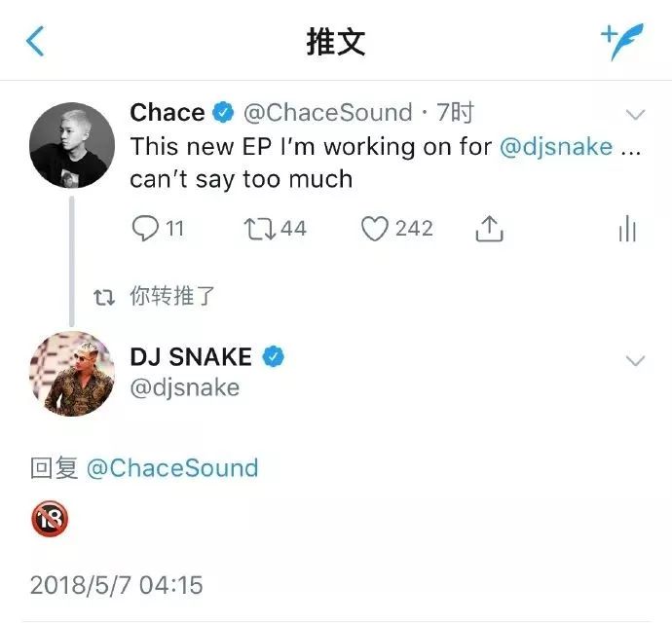Image resolution: width=672 pixels, height=623 pixels.
Task: Tap the Chace display name
Action: (168, 113)
